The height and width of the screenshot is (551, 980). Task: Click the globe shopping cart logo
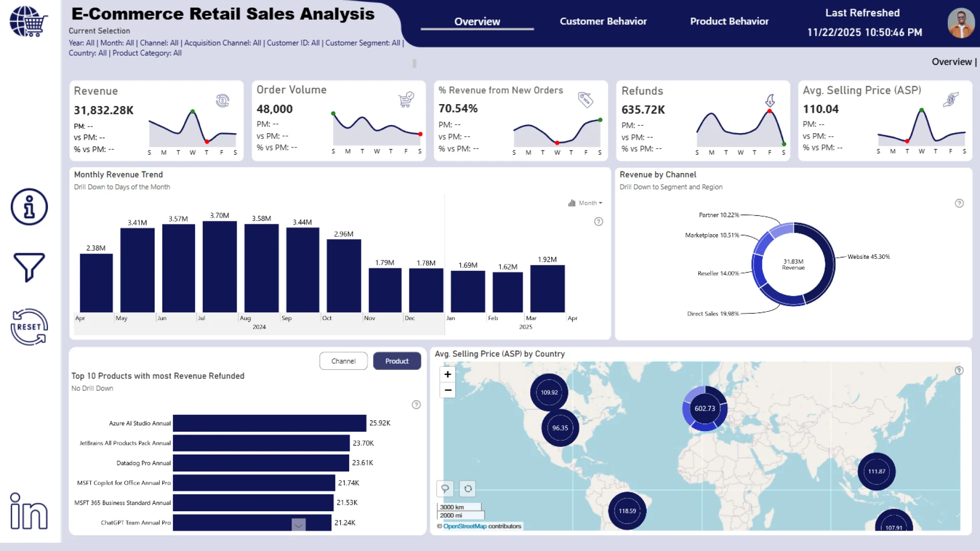coord(29,21)
